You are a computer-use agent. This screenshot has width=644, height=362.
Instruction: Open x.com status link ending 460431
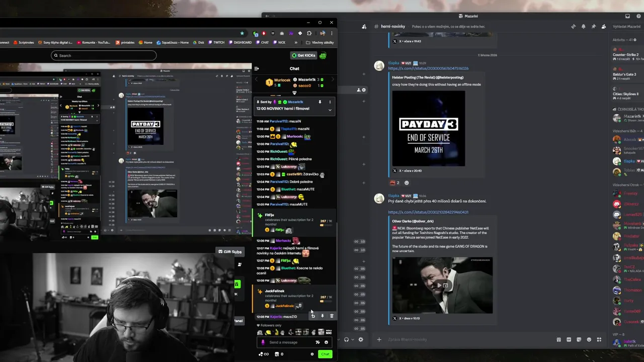point(428,212)
